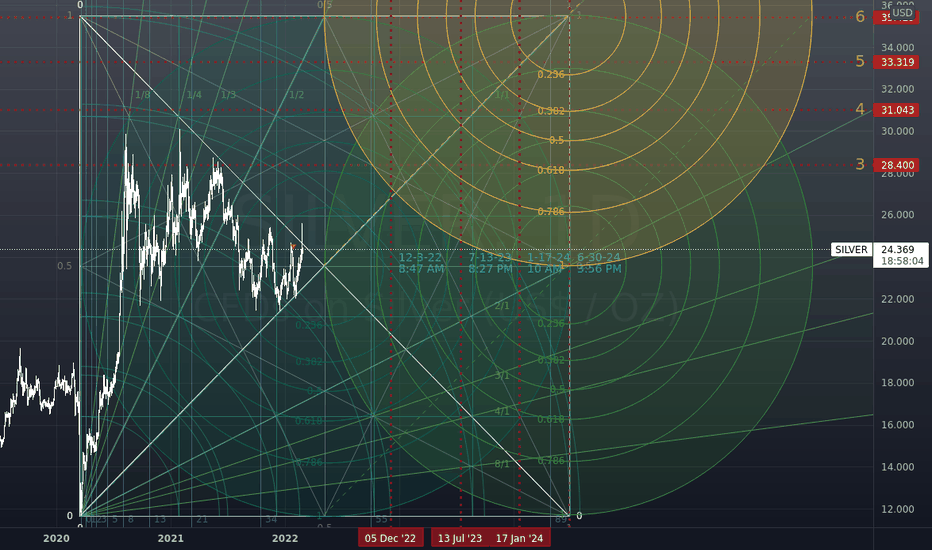The width and height of the screenshot is (932, 550).
Task: Click the SILVER symbol label
Action: (x=851, y=250)
